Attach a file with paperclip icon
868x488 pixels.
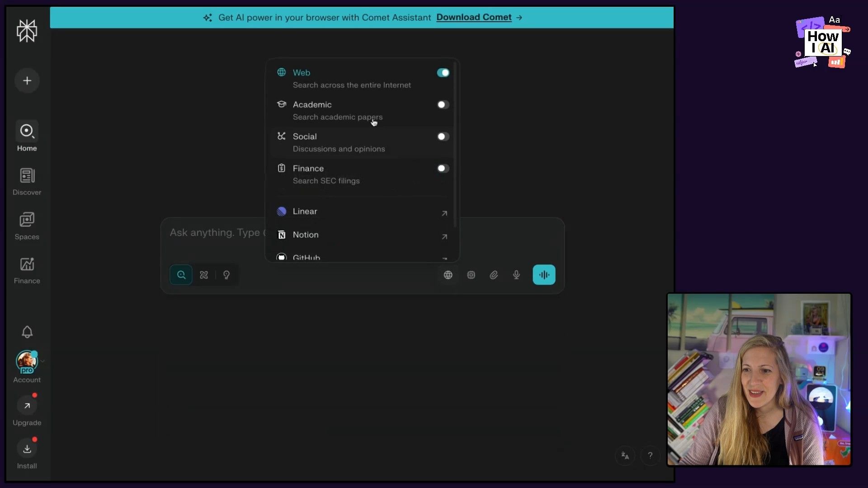click(x=494, y=275)
